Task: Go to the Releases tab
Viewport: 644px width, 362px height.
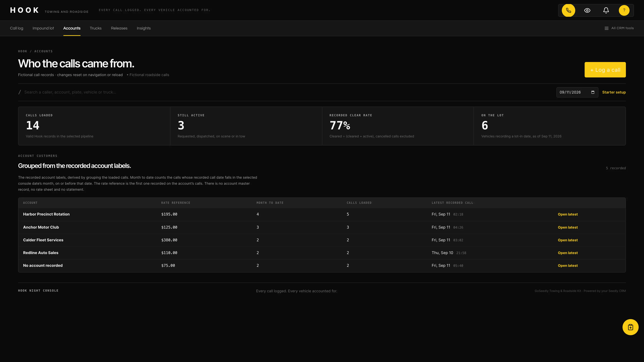Action: (119, 28)
